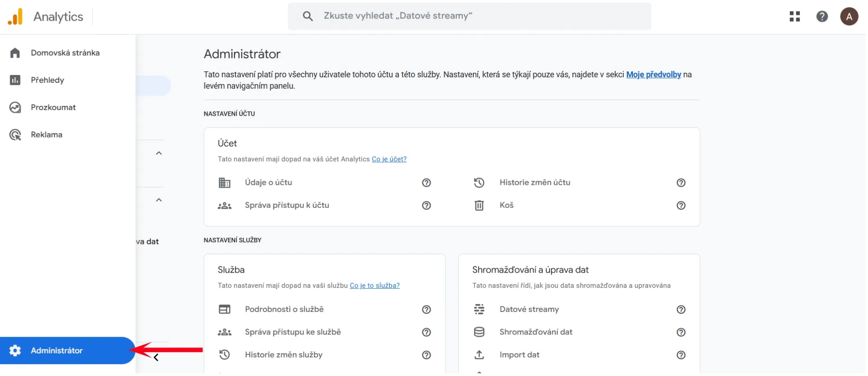Open the Co je účet? link
Viewport: 868px width, 376px height.
(389, 159)
